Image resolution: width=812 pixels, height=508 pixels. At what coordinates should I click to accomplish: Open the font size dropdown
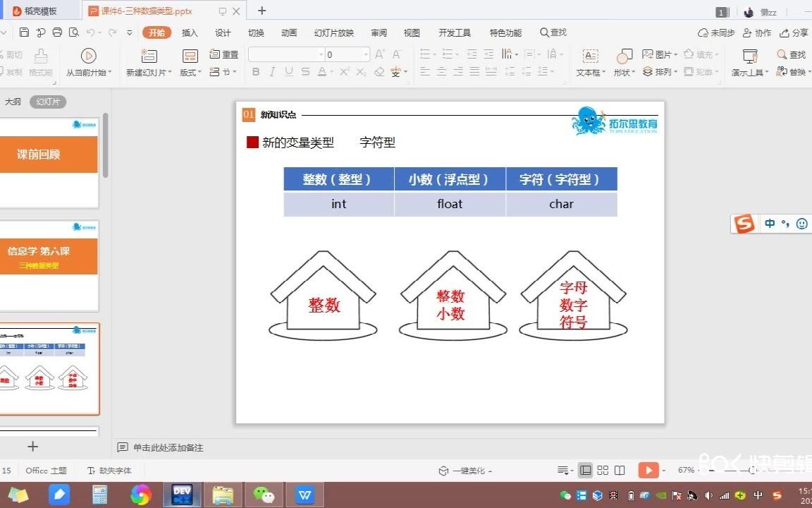click(366, 54)
